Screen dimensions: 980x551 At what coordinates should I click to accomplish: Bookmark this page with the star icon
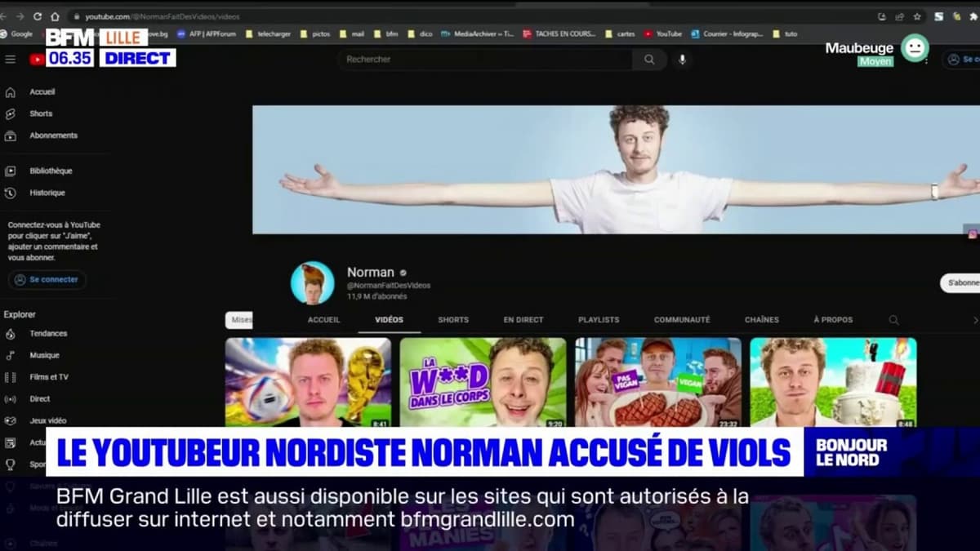[x=917, y=16]
